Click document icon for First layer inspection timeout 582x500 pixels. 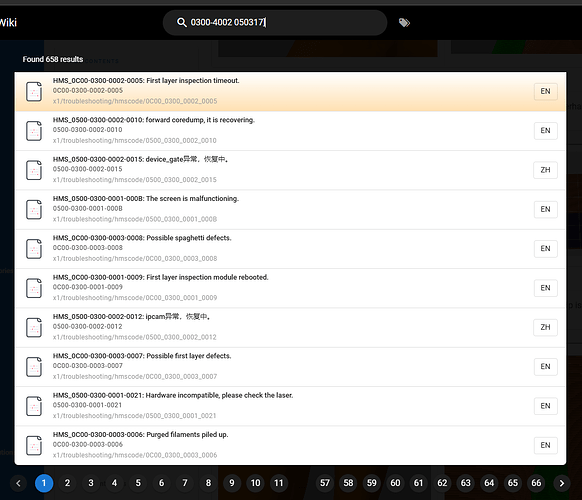(34, 91)
